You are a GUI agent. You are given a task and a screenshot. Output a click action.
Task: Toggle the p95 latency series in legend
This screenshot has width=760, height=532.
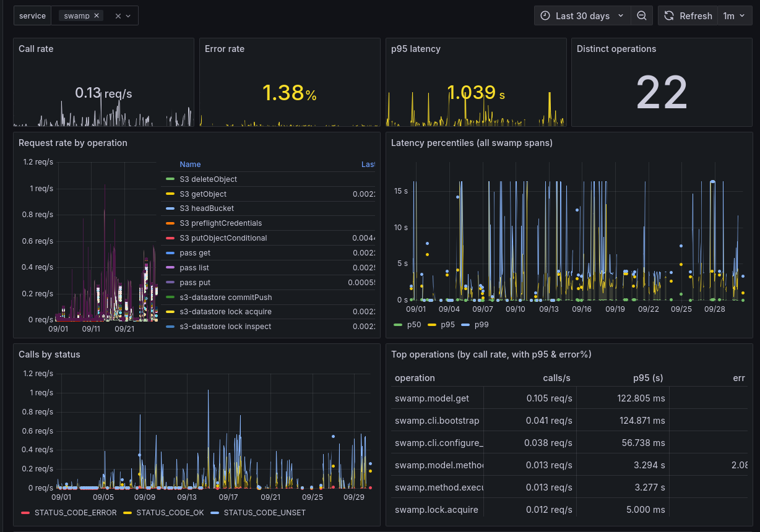(447, 325)
